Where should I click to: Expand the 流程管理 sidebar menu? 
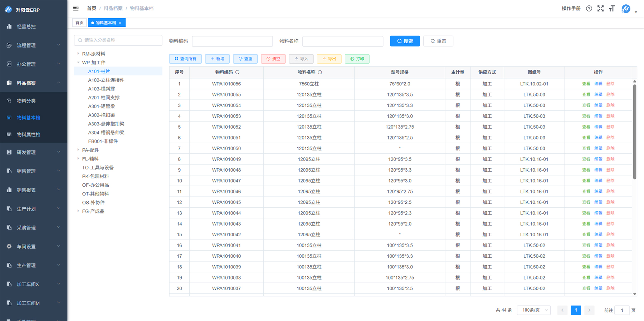click(x=34, y=45)
